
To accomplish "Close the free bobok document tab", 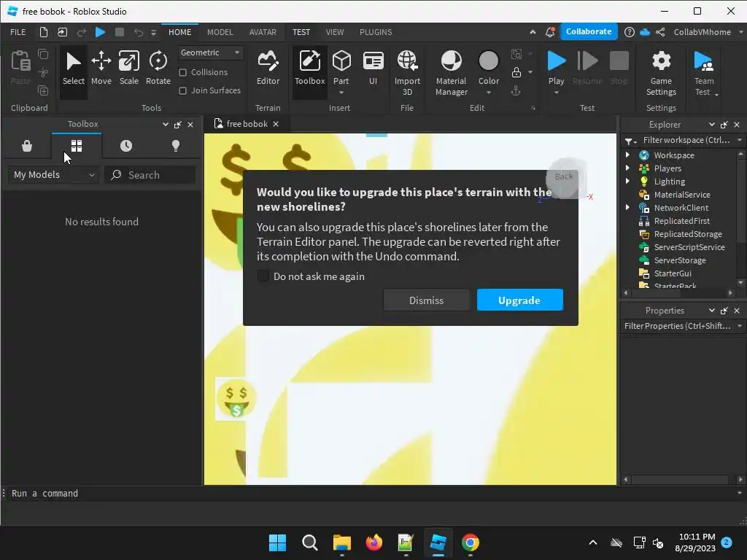I will point(276,124).
